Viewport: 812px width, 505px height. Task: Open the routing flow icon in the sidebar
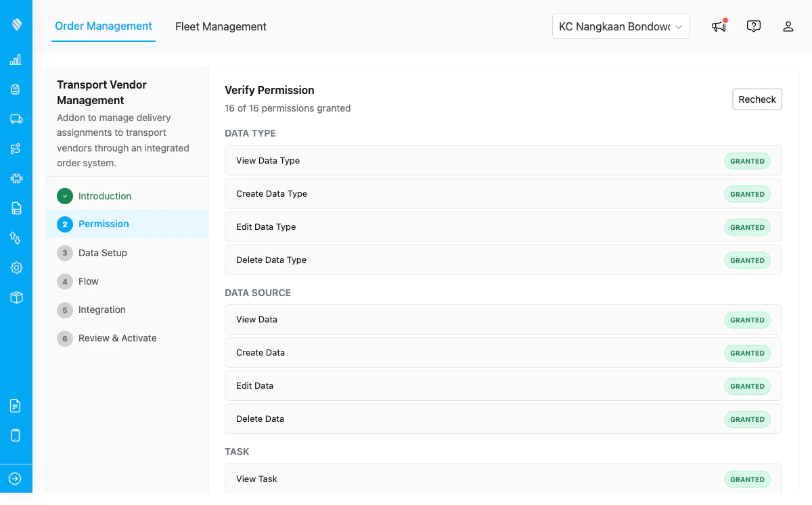pyautogui.click(x=16, y=149)
